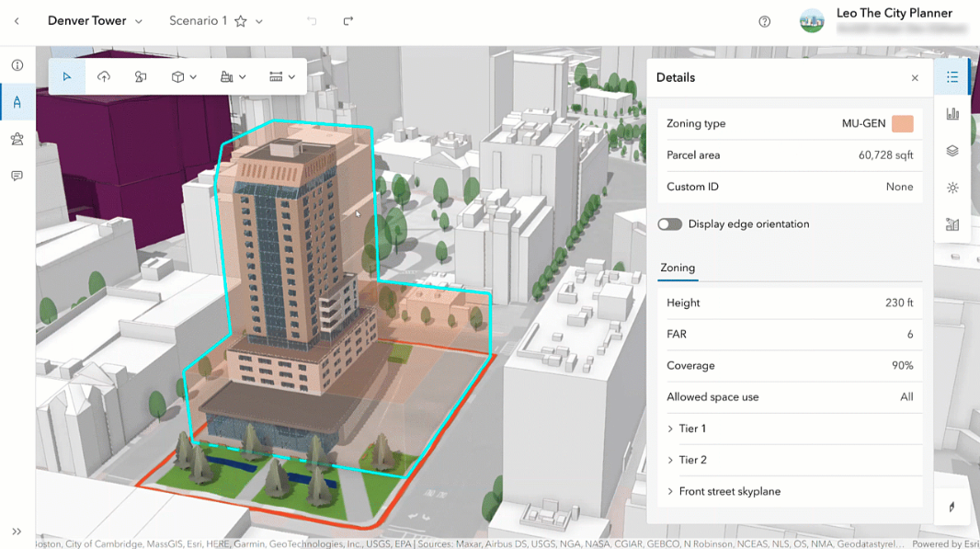Image resolution: width=980 pixels, height=549 pixels.
Task: Choose the paint zoning tool
Action: [141, 77]
